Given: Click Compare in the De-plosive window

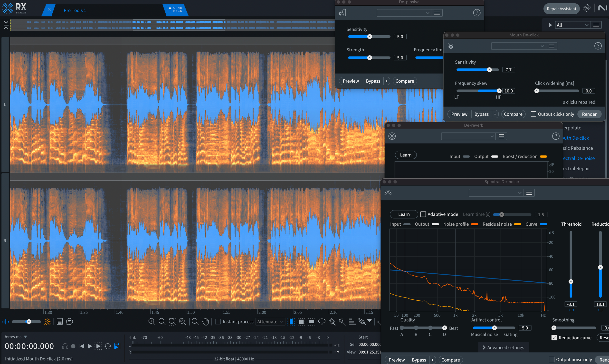Looking at the screenshot, I should (405, 81).
